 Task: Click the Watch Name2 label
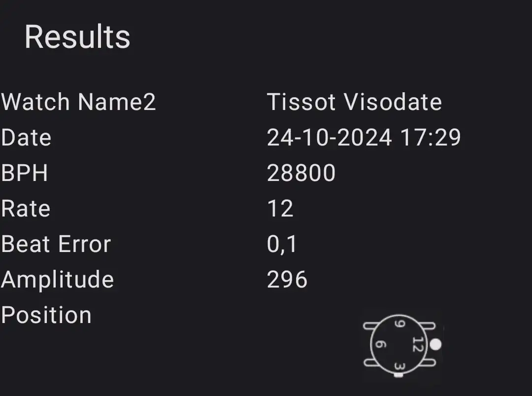click(x=78, y=102)
